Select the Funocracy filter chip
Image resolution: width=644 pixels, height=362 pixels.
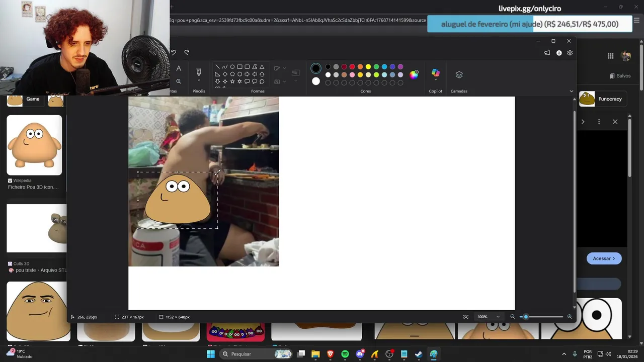pos(602,99)
